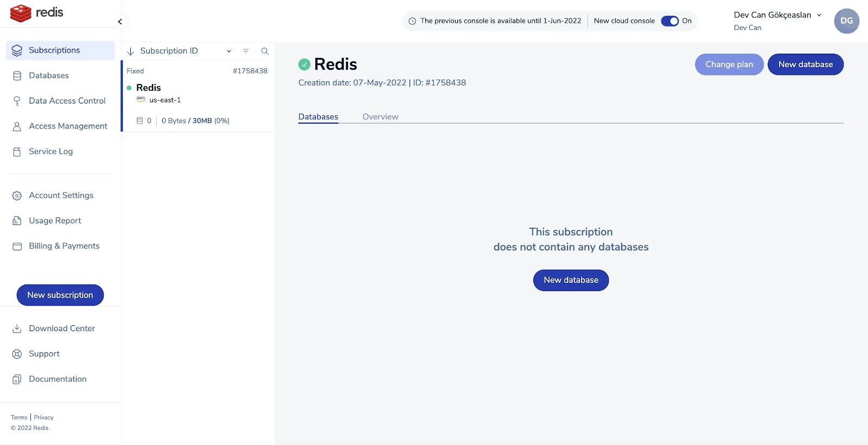Image resolution: width=868 pixels, height=445 pixels.
Task: Click the 0 Bytes / 30MB usage text
Action: 195,121
